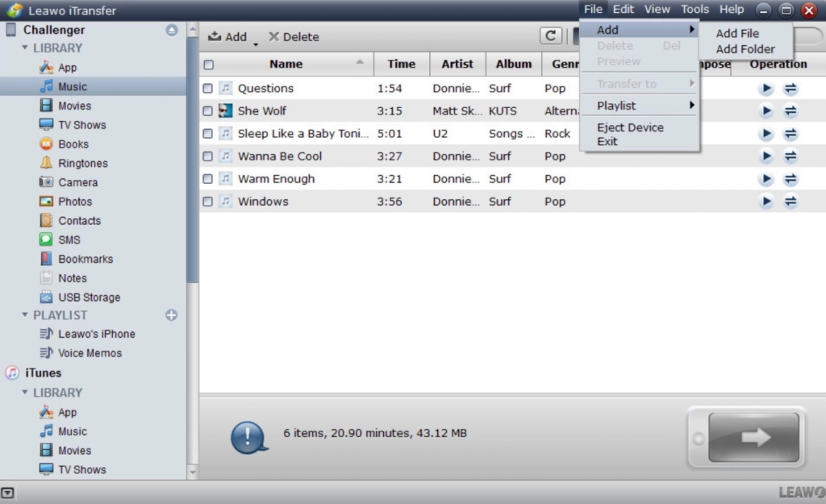This screenshot has height=504, width=826.
Task: Click the large transfer arrow button
Action: click(753, 438)
